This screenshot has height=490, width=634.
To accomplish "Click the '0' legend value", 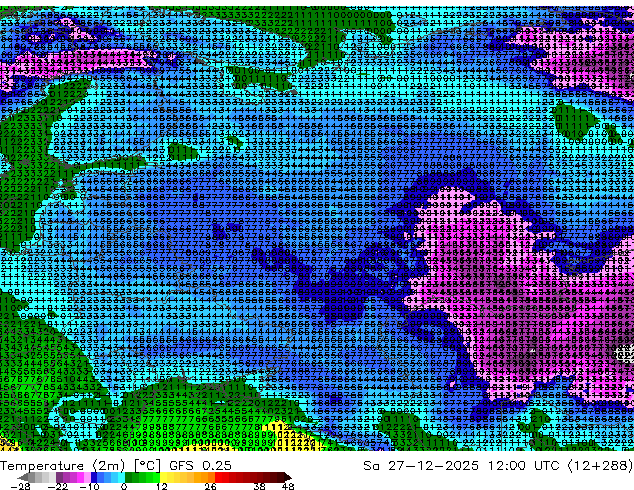I will tap(124, 486).
